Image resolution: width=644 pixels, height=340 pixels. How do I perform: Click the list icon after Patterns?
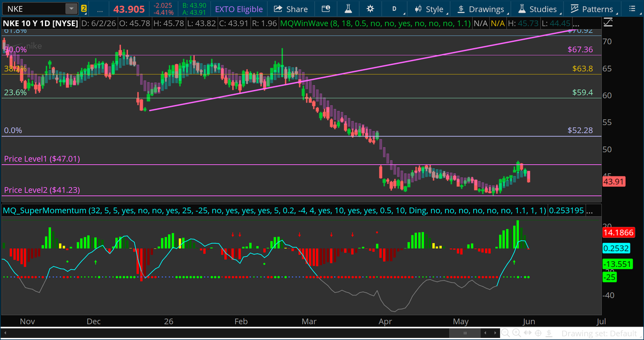[632, 9]
